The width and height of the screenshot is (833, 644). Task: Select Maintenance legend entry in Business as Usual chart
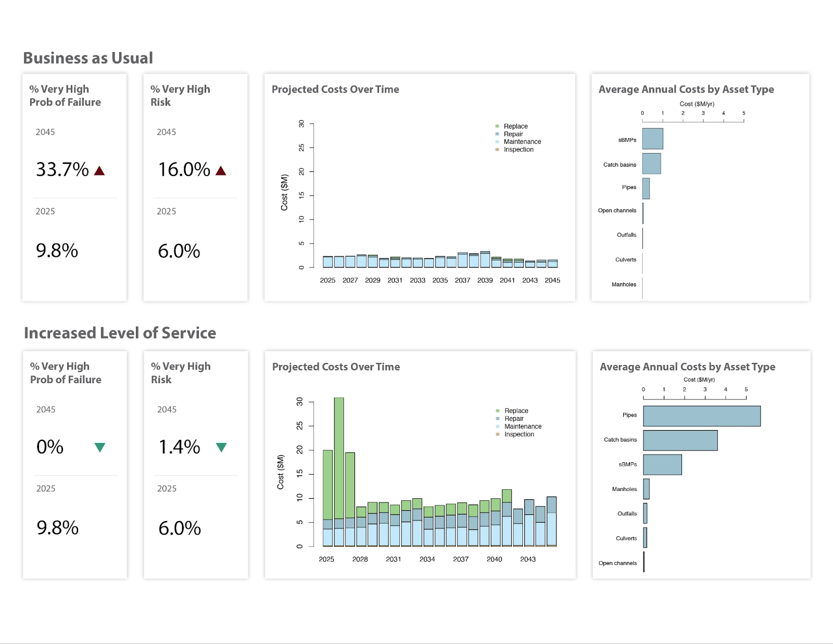tap(522, 142)
